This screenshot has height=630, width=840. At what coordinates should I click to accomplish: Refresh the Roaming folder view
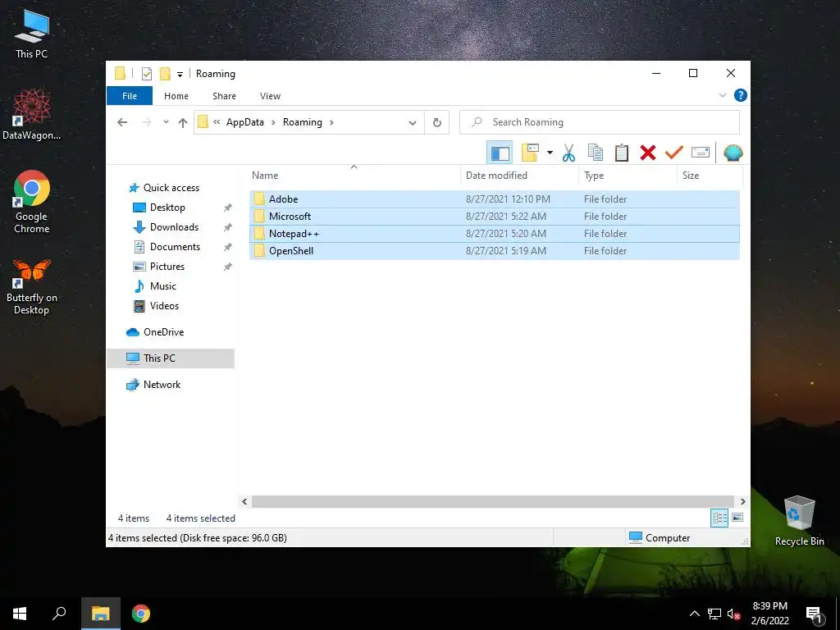point(437,123)
